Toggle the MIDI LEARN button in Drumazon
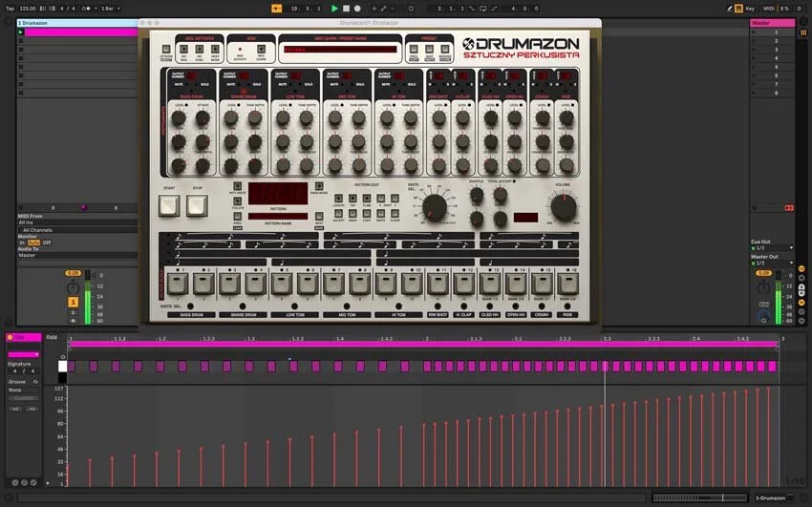The width and height of the screenshot is (812, 507). pos(261,49)
